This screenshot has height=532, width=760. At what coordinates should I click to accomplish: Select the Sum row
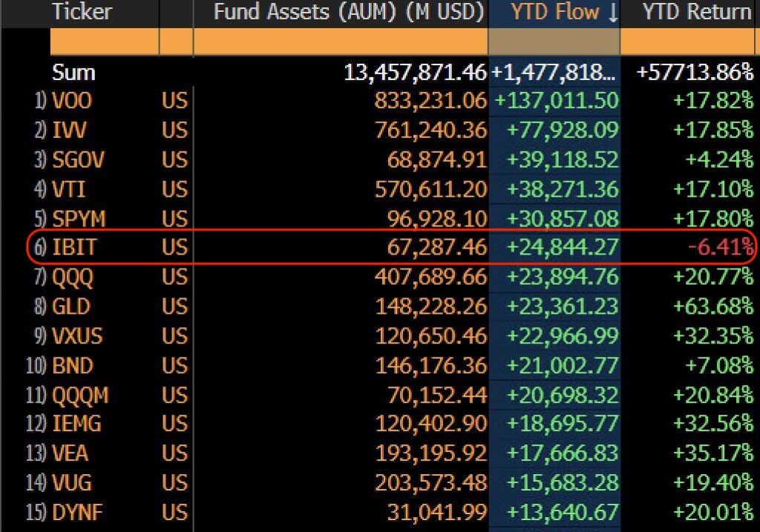pyautogui.click(x=73, y=73)
